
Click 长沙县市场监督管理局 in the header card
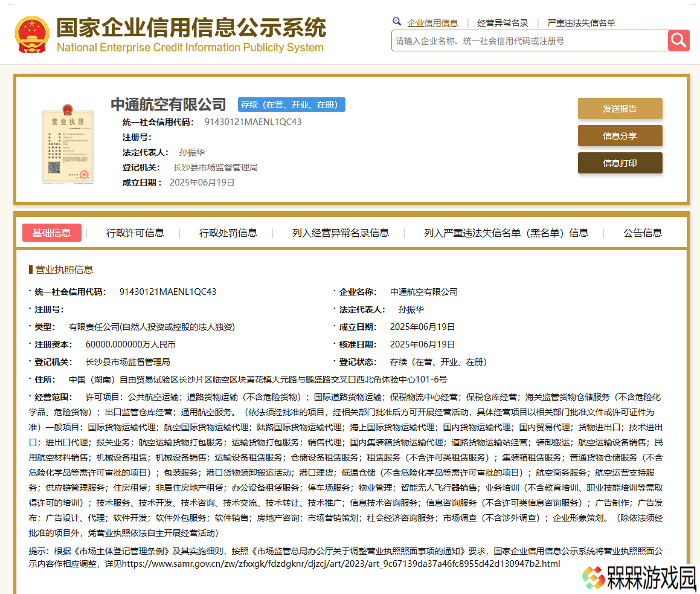(x=215, y=167)
